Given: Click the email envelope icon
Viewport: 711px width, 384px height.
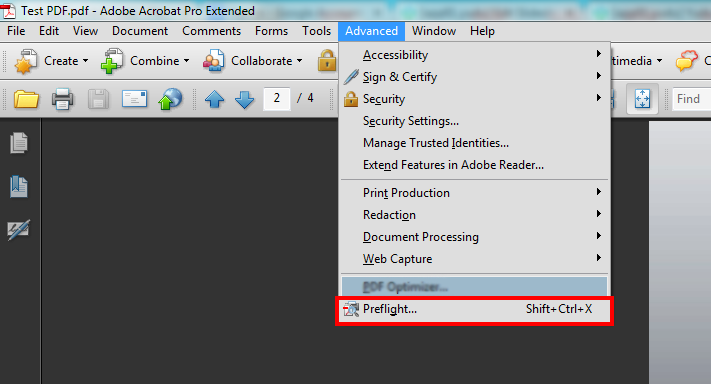Looking at the screenshot, I should [x=134, y=98].
